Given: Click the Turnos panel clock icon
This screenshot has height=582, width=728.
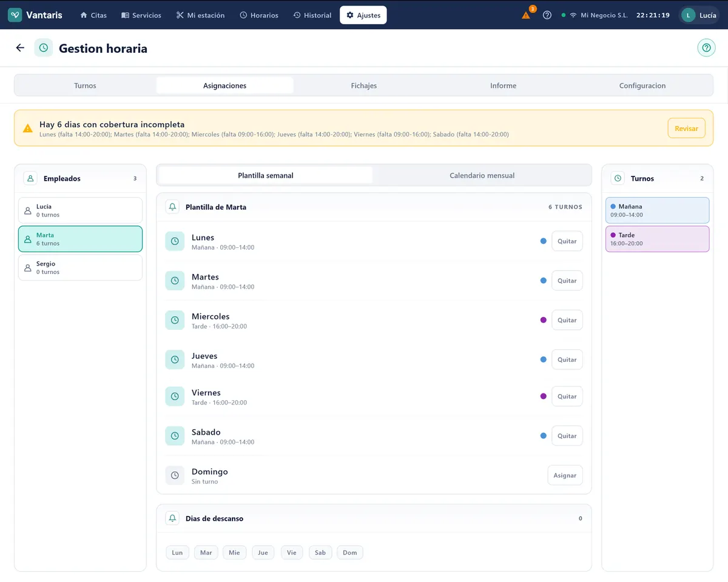Looking at the screenshot, I should point(618,178).
